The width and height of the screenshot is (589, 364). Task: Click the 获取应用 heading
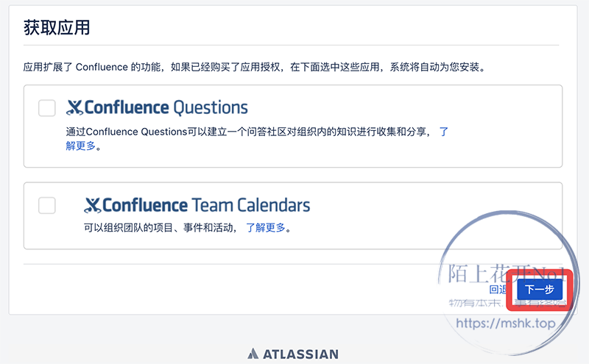(57, 28)
